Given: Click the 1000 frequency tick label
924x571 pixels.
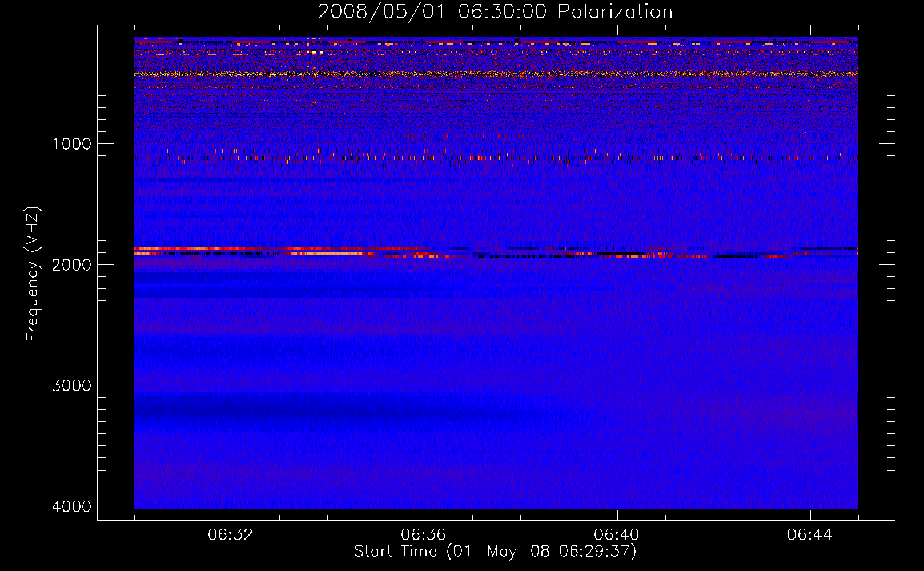Looking at the screenshot, I should click(71, 144).
